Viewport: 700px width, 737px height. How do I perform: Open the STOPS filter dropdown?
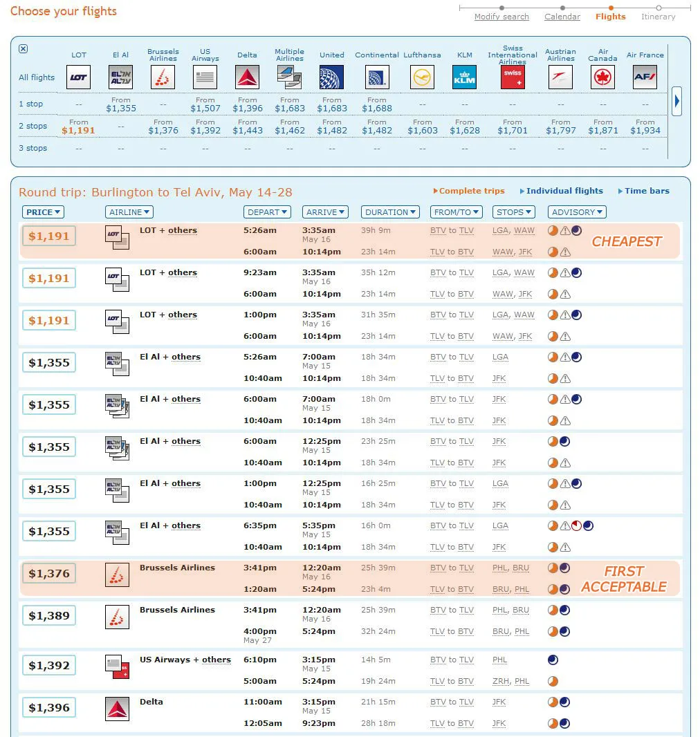click(x=514, y=212)
